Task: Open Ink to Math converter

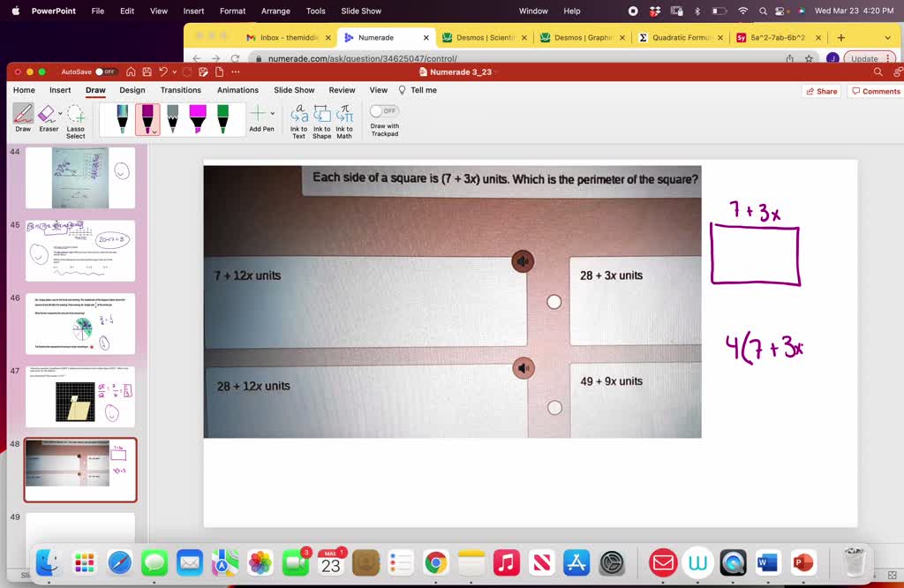Action: coord(343,117)
